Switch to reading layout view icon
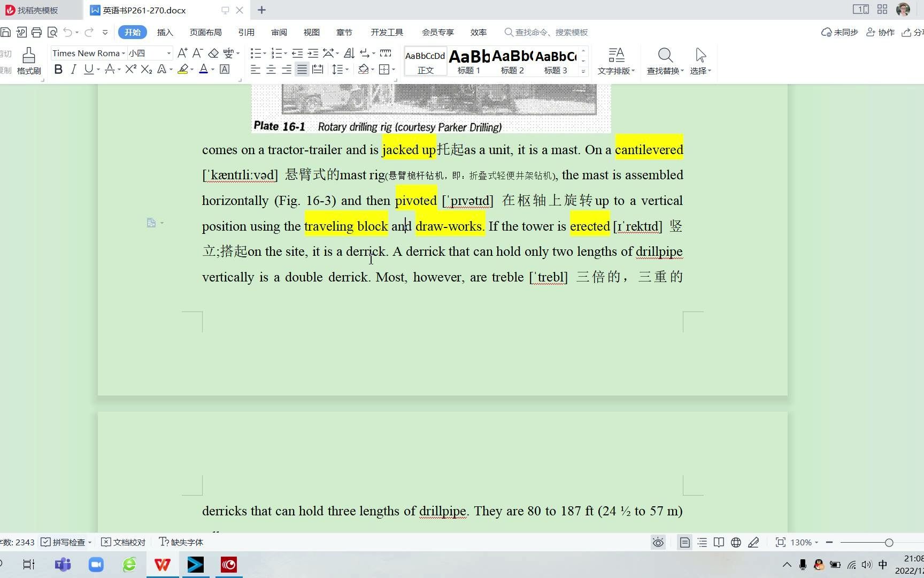 719,543
